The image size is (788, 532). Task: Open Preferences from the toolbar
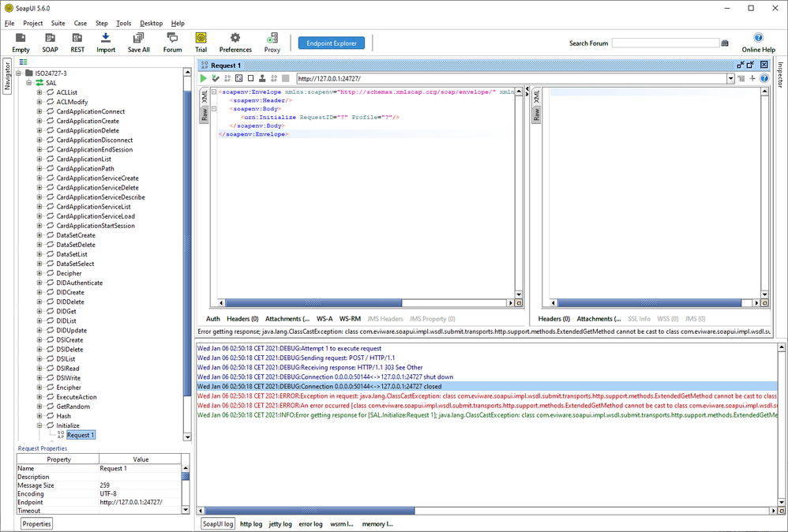click(x=235, y=43)
